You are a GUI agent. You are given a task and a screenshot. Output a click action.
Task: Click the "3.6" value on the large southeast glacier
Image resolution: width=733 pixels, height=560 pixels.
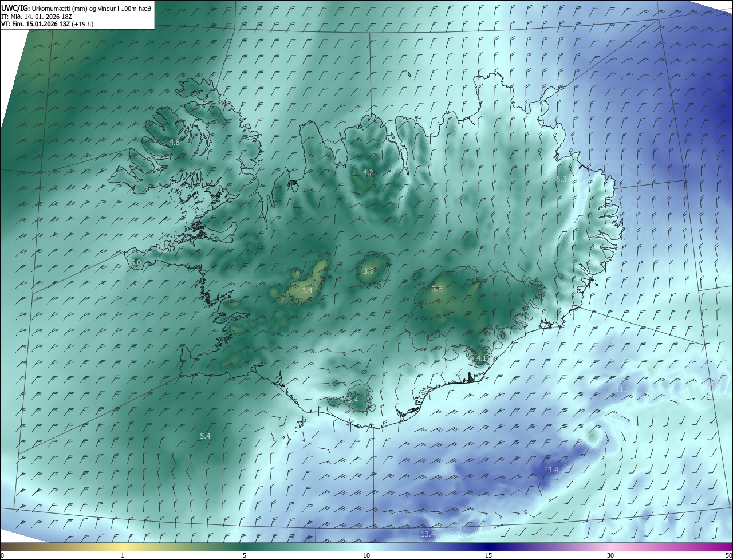click(x=437, y=289)
